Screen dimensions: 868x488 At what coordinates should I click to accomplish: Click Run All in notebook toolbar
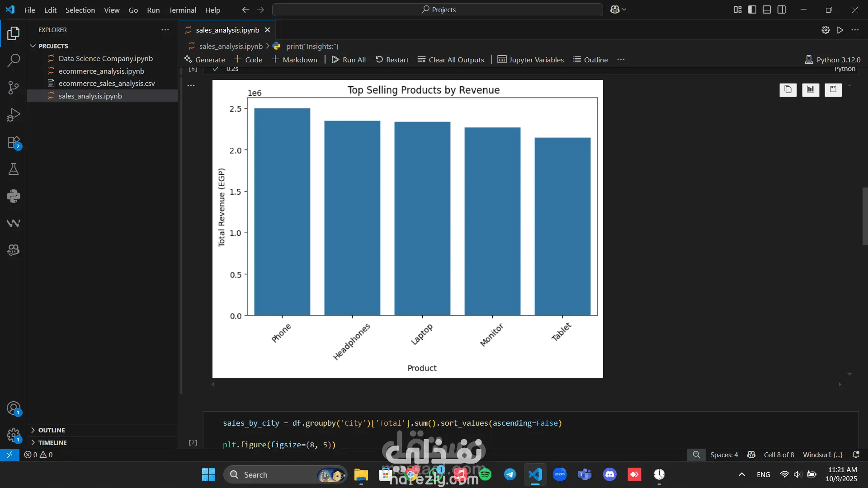349,60
